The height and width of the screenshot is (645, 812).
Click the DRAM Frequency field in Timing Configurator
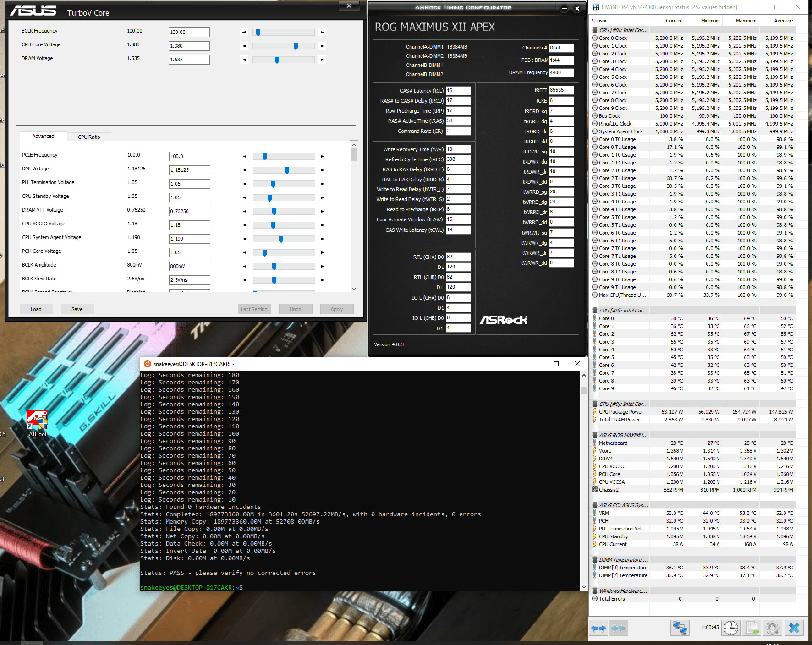tap(561, 72)
